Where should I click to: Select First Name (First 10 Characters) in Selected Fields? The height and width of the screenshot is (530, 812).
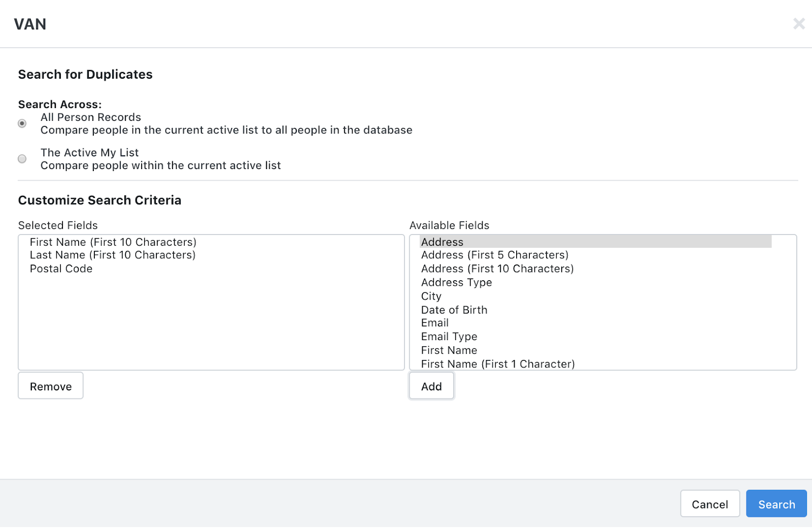tap(113, 242)
